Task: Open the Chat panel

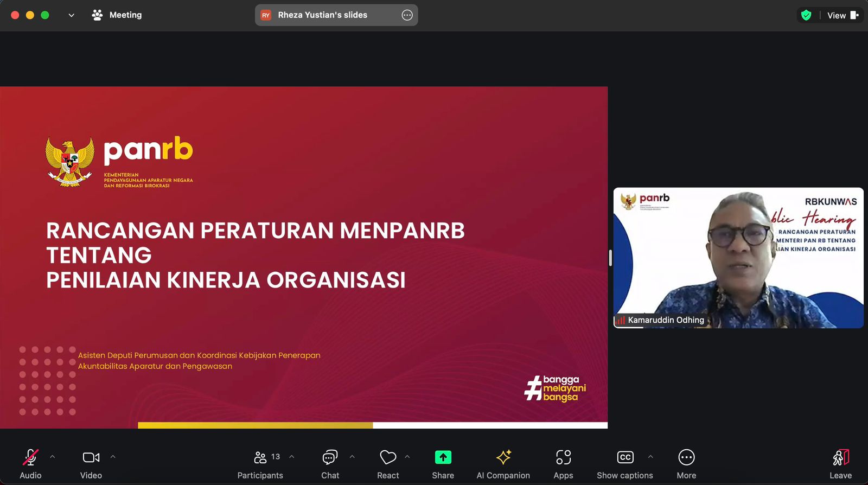Action: 330,464
